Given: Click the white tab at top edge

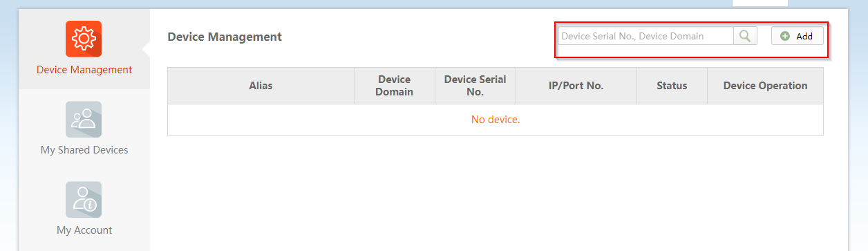Looking at the screenshot, I should tap(759, 3).
